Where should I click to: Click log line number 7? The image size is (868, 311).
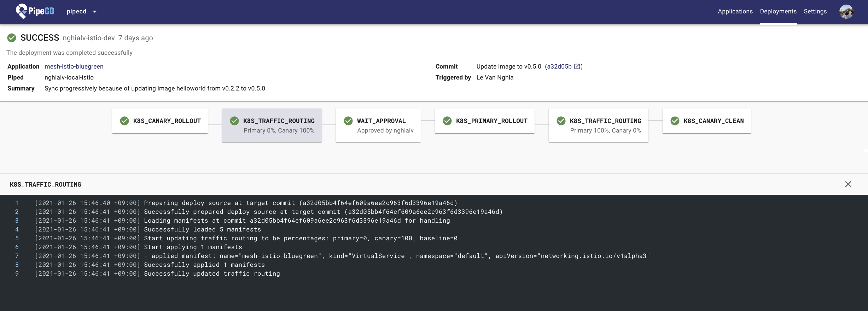click(17, 256)
